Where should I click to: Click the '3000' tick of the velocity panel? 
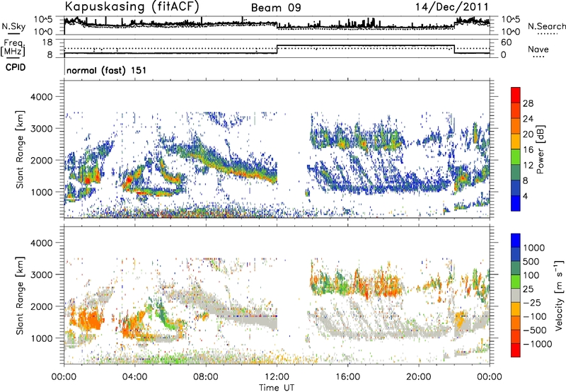click(x=43, y=275)
